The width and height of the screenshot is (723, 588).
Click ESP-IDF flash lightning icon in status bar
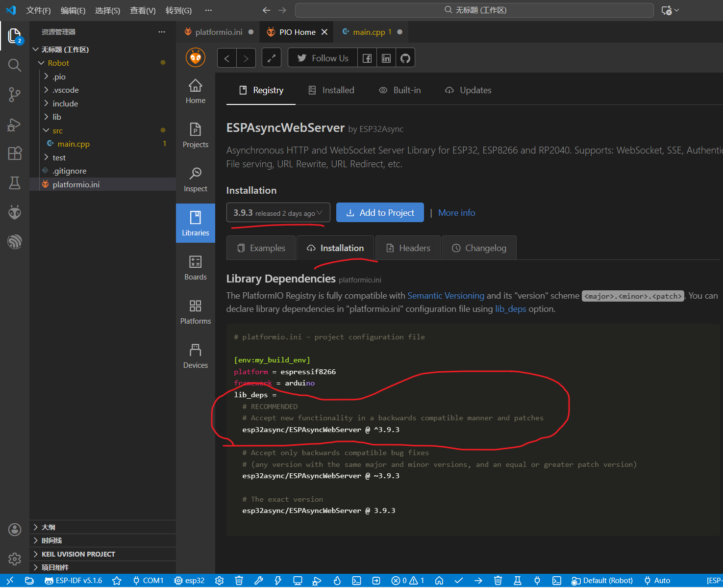(278, 581)
